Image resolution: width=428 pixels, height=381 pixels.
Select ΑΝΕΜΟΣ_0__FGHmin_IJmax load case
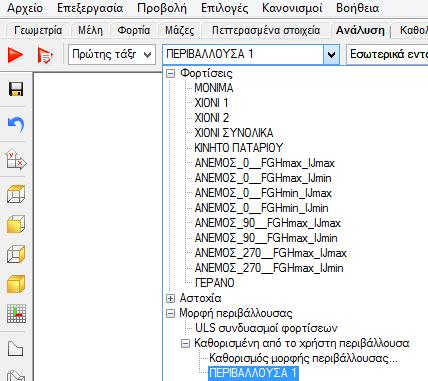tap(263, 193)
